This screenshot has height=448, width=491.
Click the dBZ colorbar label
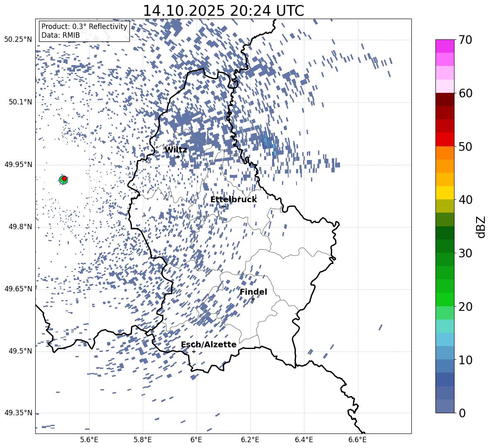click(x=481, y=227)
